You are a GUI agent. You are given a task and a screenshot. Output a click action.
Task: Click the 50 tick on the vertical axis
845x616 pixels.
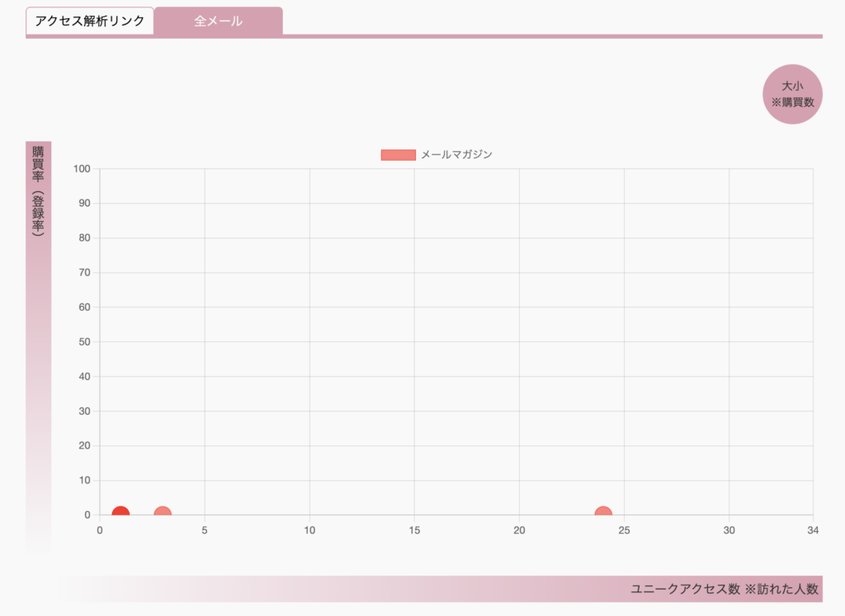pyautogui.click(x=83, y=342)
